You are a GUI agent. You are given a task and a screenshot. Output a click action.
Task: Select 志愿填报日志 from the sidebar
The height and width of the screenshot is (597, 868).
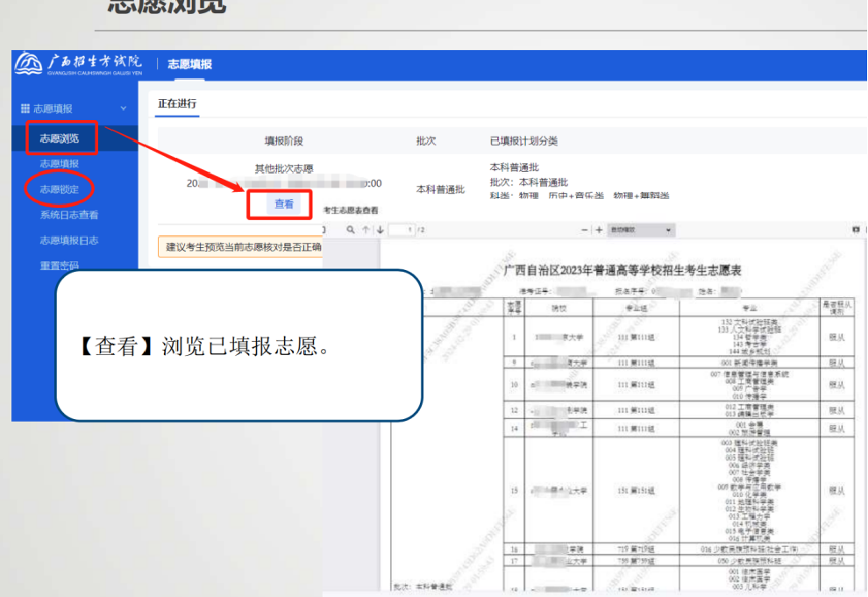pyautogui.click(x=70, y=240)
